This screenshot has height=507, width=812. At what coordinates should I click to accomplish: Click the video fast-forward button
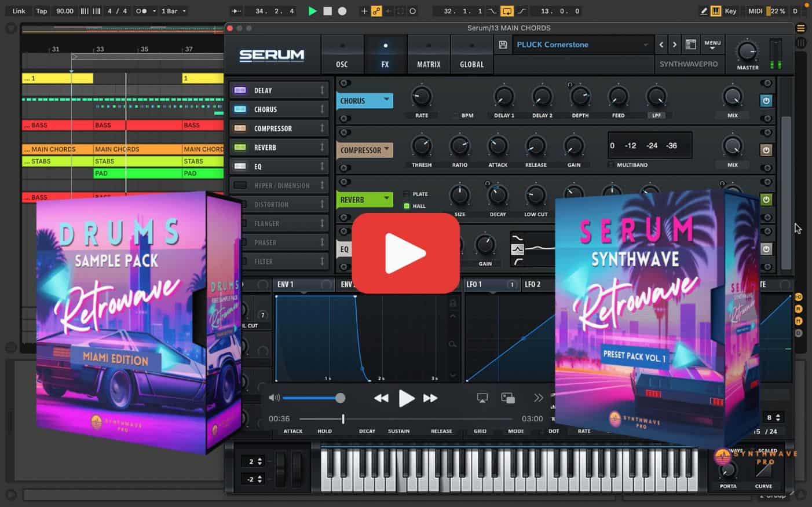point(430,398)
